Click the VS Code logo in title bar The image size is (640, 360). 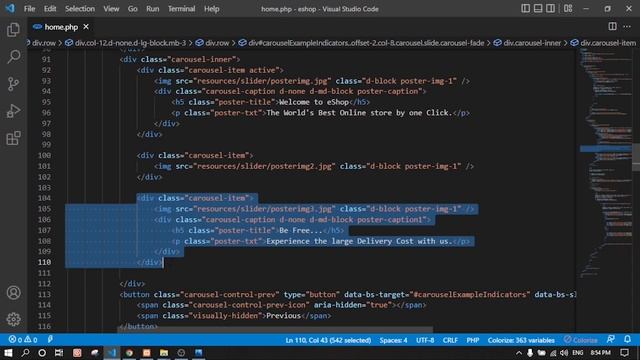pyautogui.click(x=10, y=8)
